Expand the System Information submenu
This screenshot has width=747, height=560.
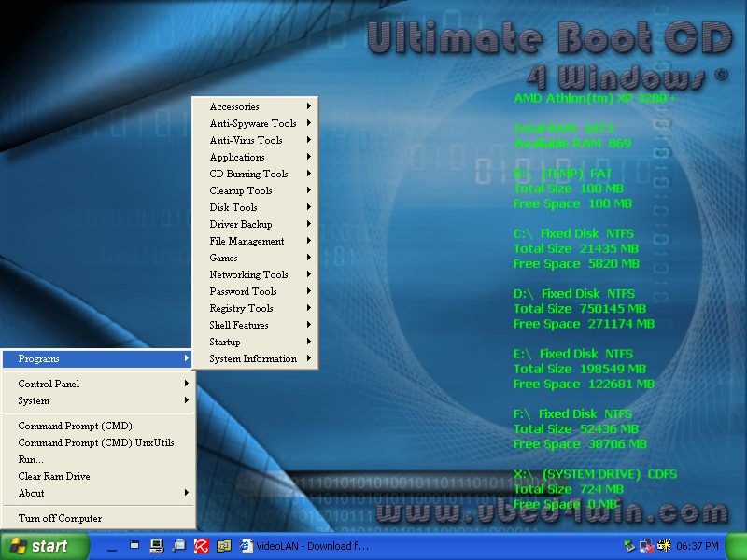pyautogui.click(x=254, y=358)
